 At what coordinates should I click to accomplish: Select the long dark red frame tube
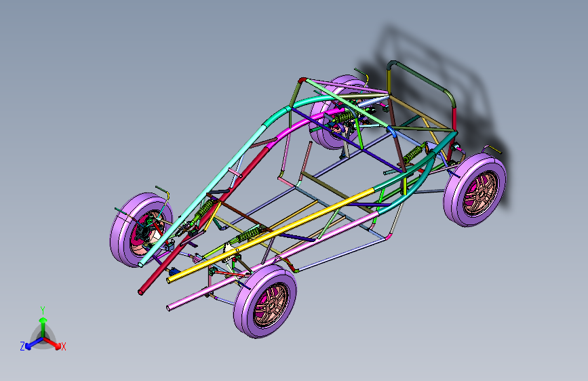204,219
